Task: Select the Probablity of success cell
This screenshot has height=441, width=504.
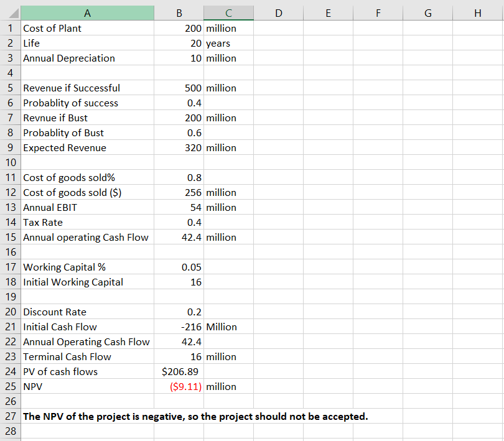Action: [87, 103]
